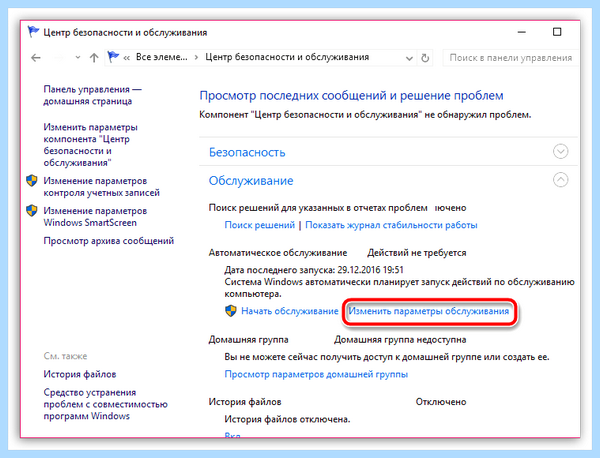This screenshot has height=458, width=600.
Task: Click 'Просмотр последних сообщений и решение проблем' heading
Action: click(351, 96)
